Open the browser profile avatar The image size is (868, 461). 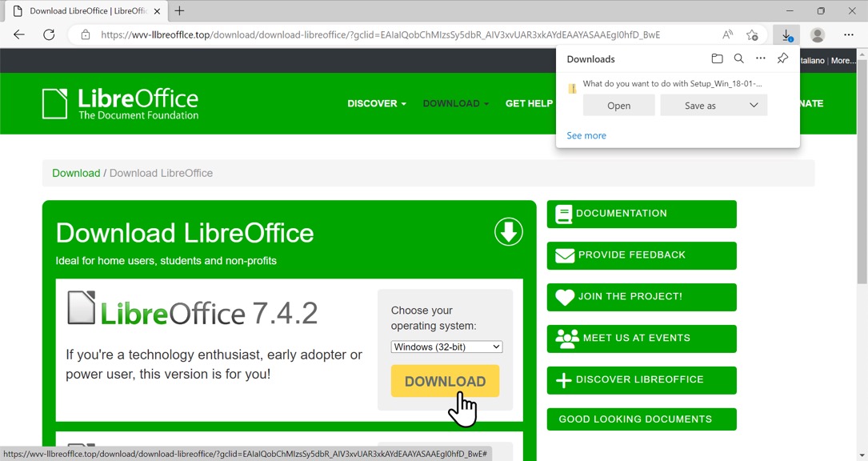(x=817, y=35)
